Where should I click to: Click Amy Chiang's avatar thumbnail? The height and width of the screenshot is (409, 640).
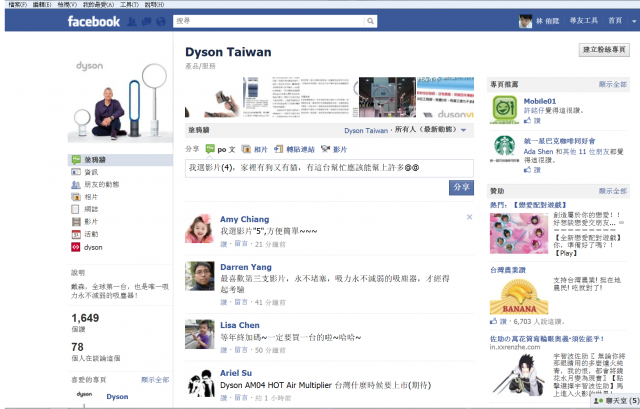200,228
